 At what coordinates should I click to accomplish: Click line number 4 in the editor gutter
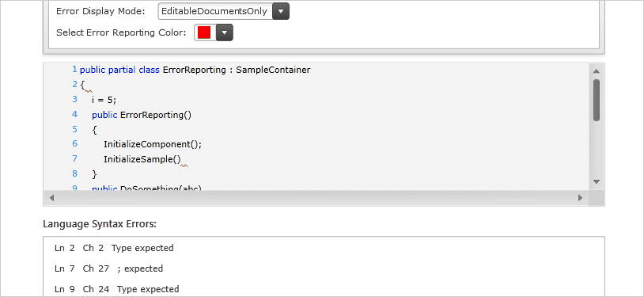tap(74, 114)
